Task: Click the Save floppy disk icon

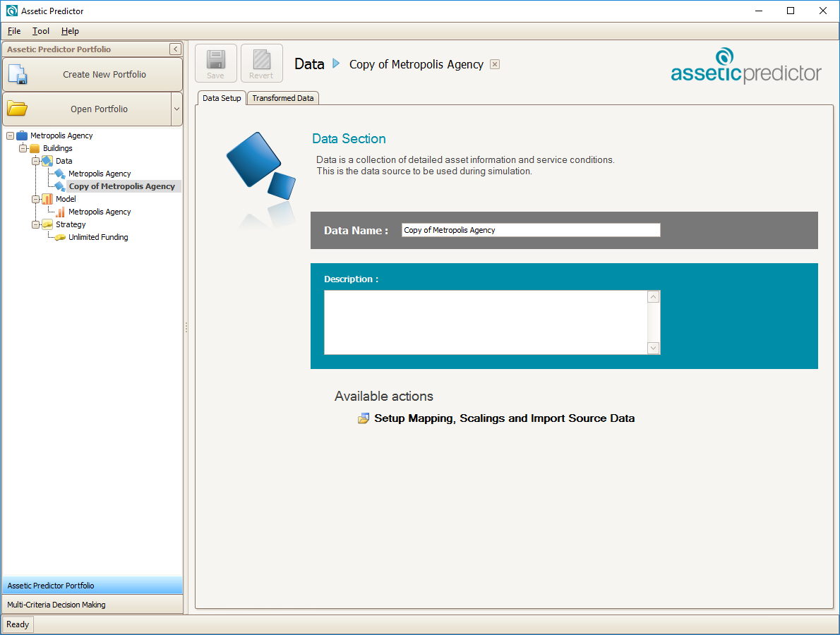Action: coord(216,59)
